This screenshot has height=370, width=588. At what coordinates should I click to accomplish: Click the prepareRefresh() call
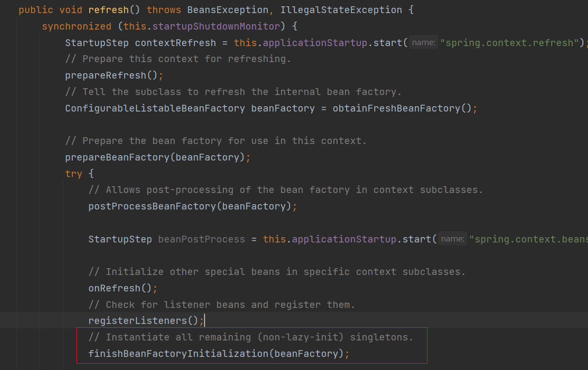[x=111, y=76]
